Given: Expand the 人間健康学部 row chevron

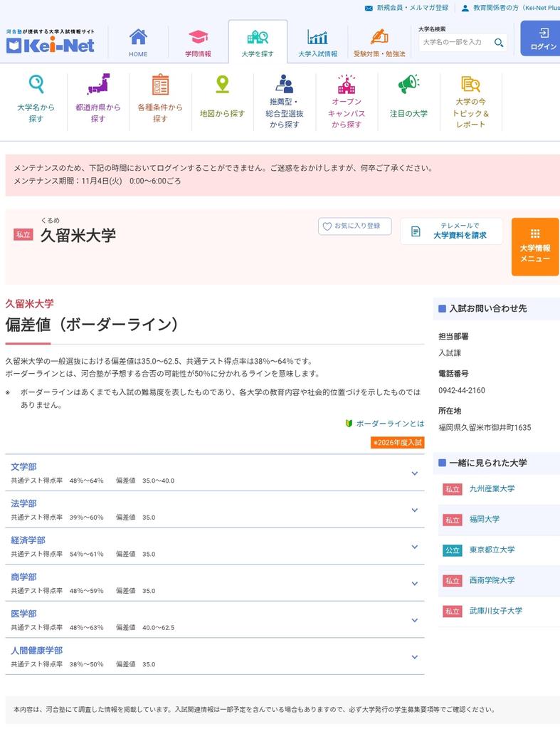Looking at the screenshot, I should coord(415,657).
